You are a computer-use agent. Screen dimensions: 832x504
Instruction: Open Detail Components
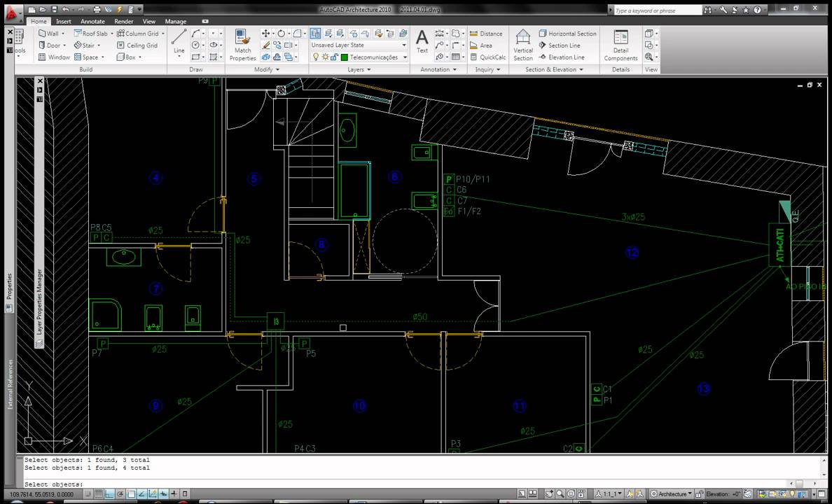(620, 45)
